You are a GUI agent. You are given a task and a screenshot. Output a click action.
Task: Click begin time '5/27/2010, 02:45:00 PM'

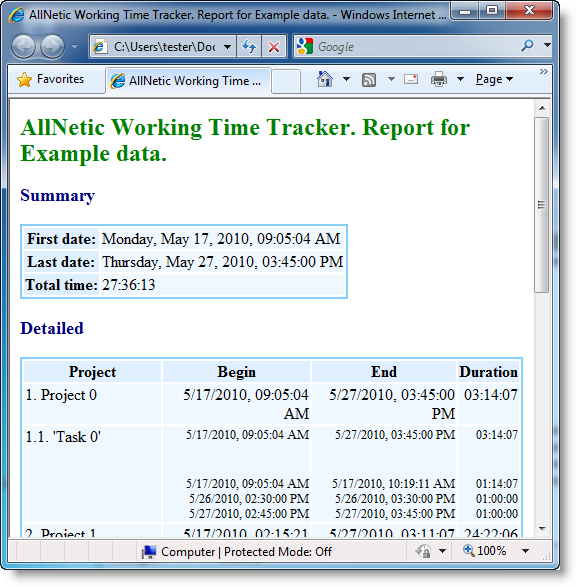pyautogui.click(x=249, y=513)
